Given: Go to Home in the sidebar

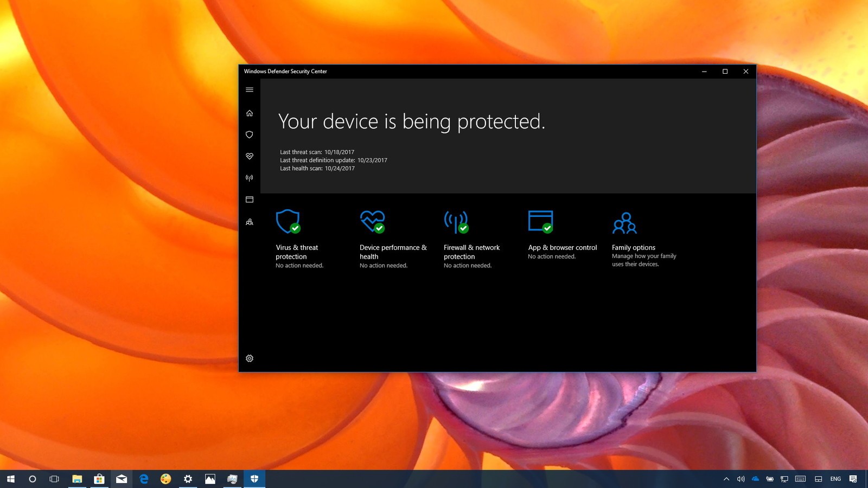Looking at the screenshot, I should [250, 113].
